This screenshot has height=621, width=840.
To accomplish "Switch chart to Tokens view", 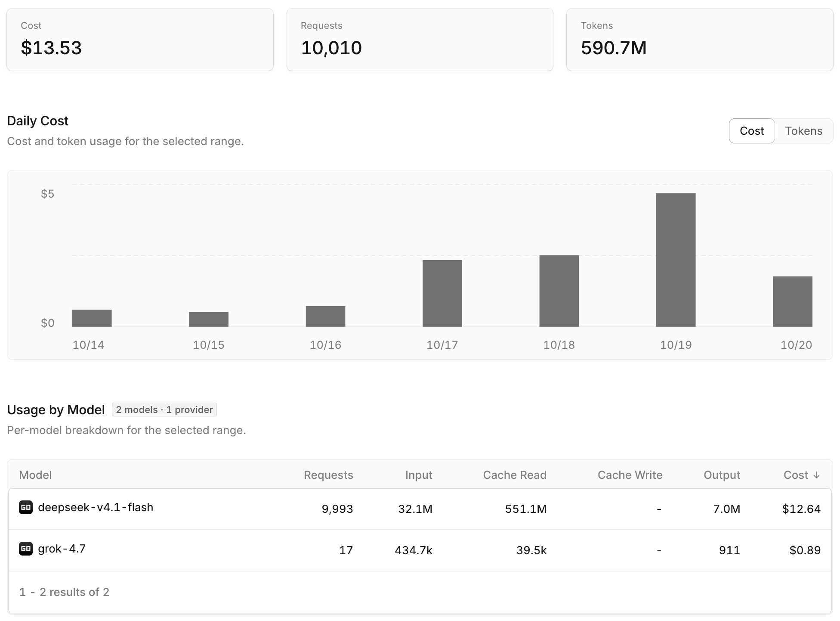I will tap(803, 131).
